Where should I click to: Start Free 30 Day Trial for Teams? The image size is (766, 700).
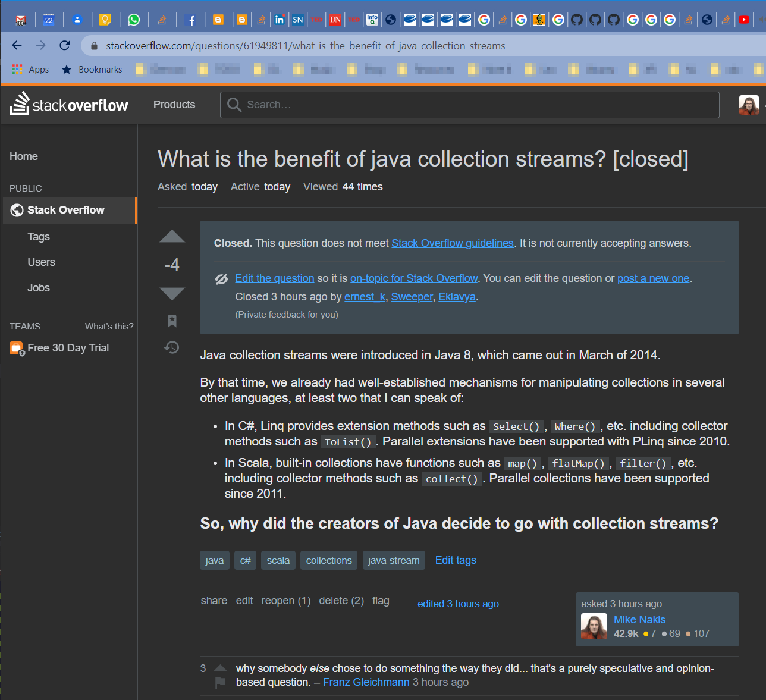68,348
